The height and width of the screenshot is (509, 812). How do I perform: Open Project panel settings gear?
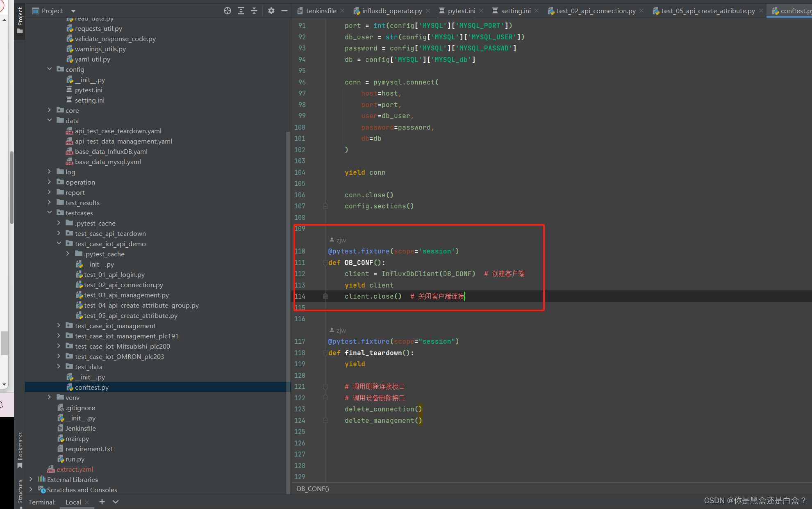tap(271, 11)
